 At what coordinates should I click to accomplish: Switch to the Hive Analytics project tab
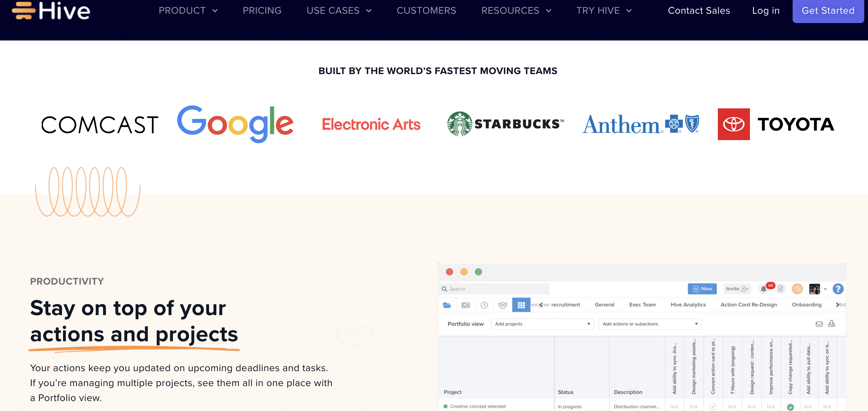click(689, 305)
